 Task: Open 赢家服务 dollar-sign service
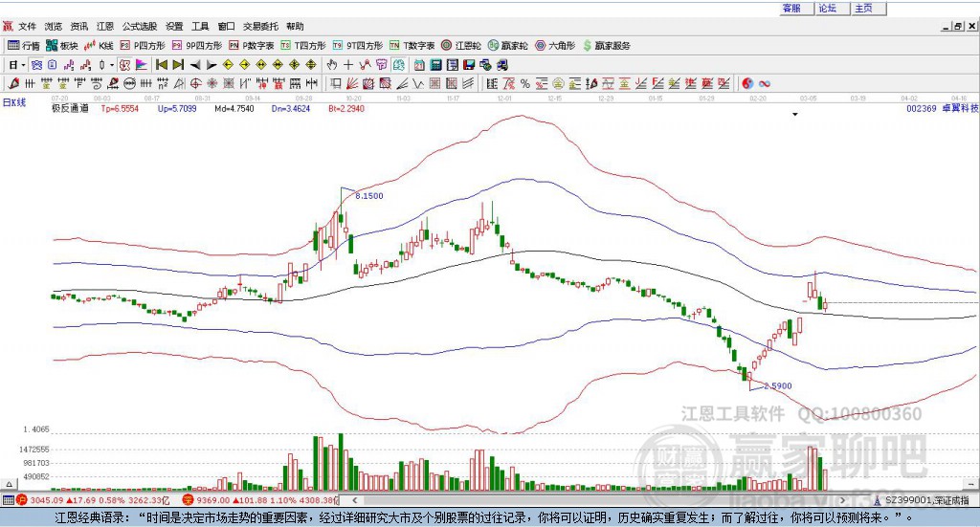tap(606, 46)
